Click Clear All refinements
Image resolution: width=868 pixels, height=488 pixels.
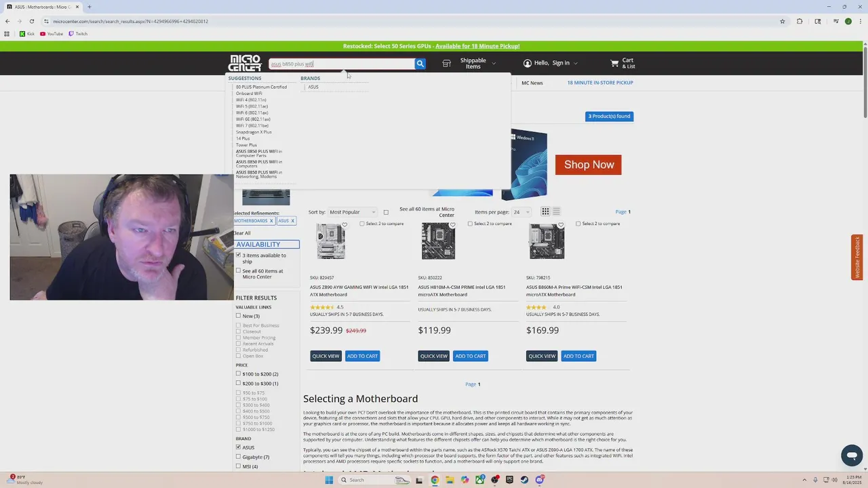coord(242,233)
